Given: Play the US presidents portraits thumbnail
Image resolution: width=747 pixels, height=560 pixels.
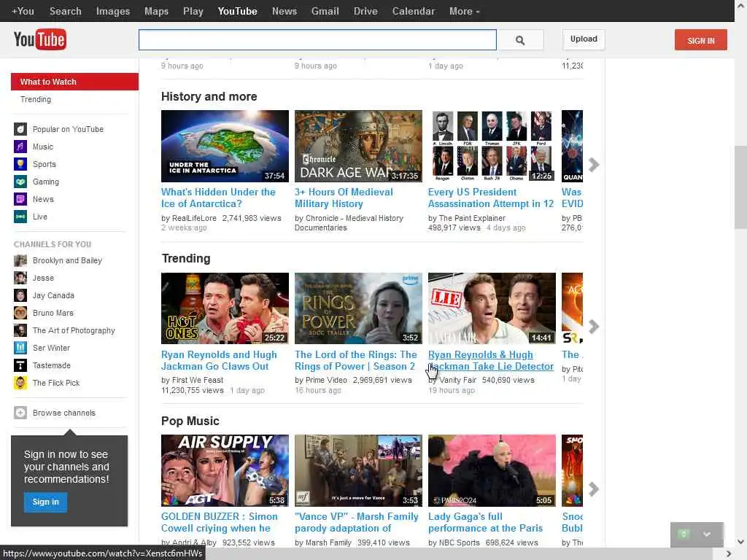Looking at the screenshot, I should (x=492, y=146).
